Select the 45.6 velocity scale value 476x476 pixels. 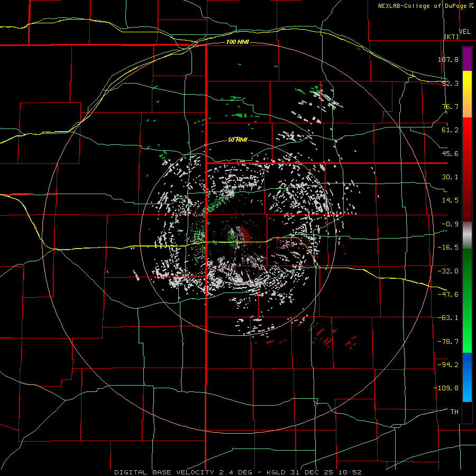(450, 153)
